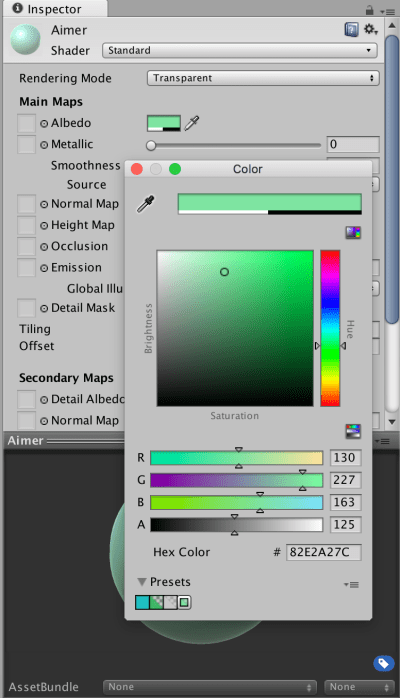This screenshot has height=698, width=400.
Task: Click the Secondary Maps heading text
Action: [x=66, y=378]
